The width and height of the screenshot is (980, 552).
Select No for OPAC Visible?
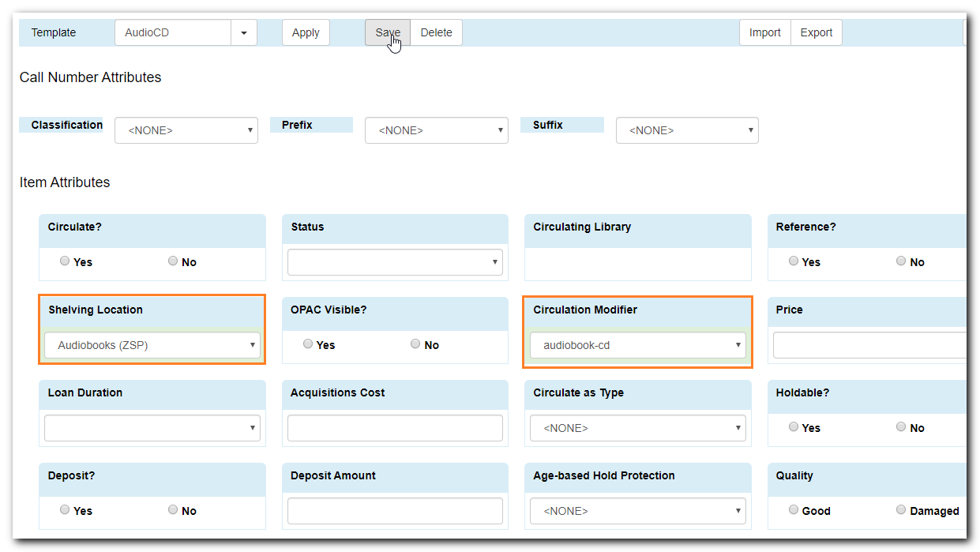tap(415, 344)
